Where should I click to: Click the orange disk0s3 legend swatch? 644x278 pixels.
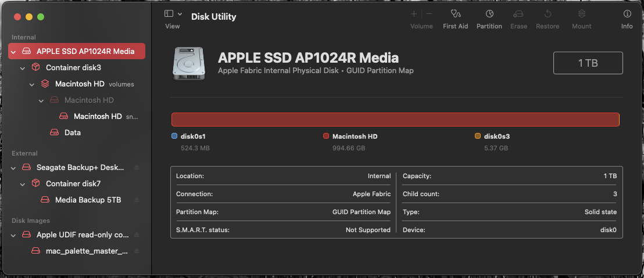pos(478,136)
